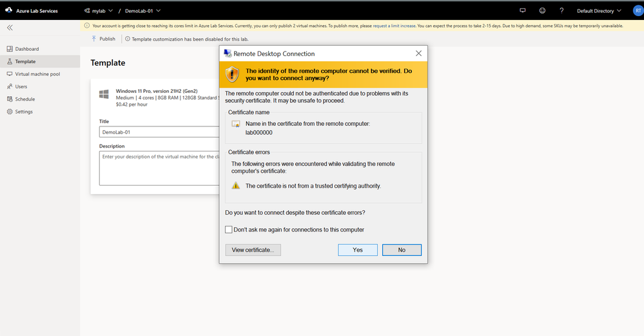644x336 pixels.
Task: Click the lab plan icon beside mylab
Action: pyautogui.click(x=86, y=11)
